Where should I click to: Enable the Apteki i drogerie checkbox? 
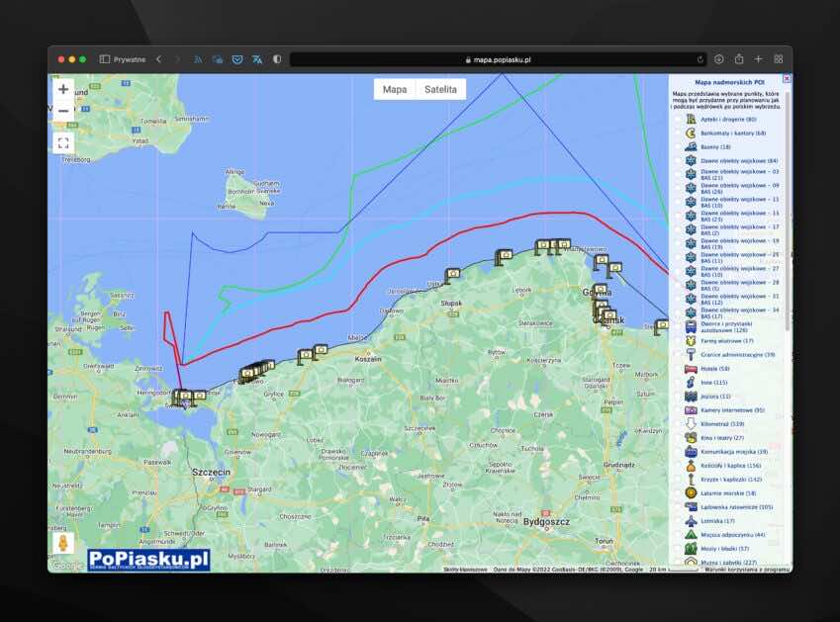tap(678, 119)
